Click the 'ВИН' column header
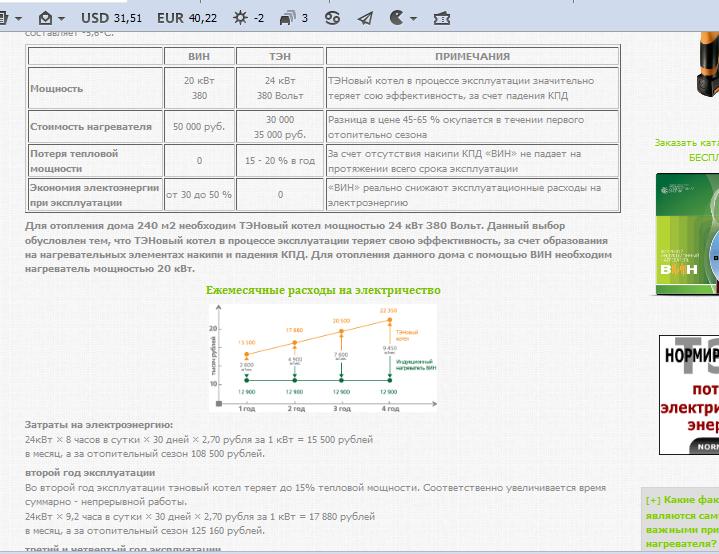This screenshot has height=554, width=719. tap(199, 56)
